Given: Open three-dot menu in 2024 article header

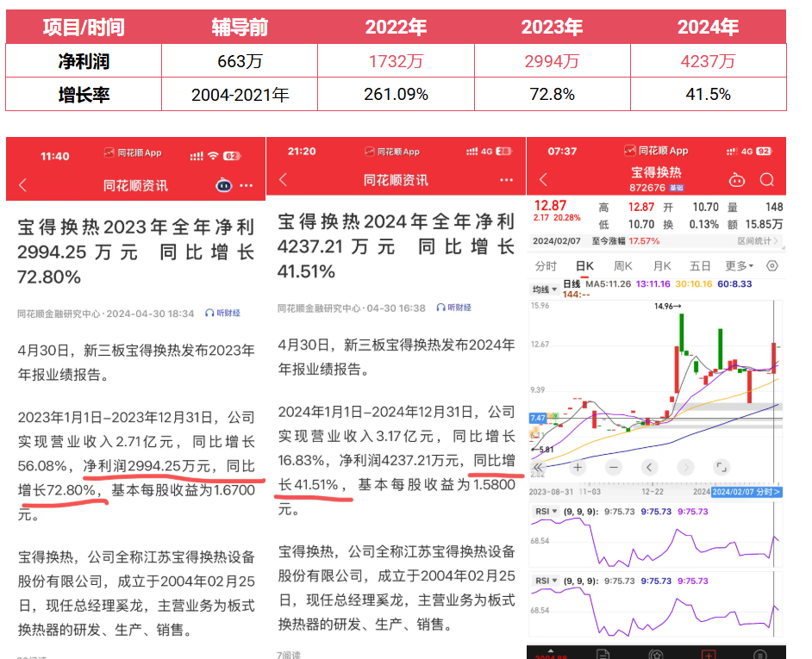Looking at the screenshot, I should [x=507, y=180].
